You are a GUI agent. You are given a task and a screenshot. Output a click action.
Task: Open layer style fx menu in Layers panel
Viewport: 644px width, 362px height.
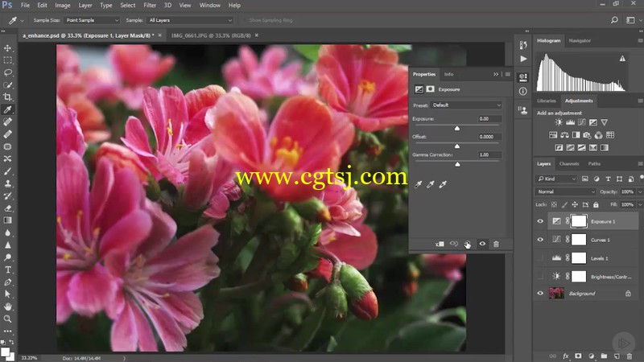click(566, 356)
